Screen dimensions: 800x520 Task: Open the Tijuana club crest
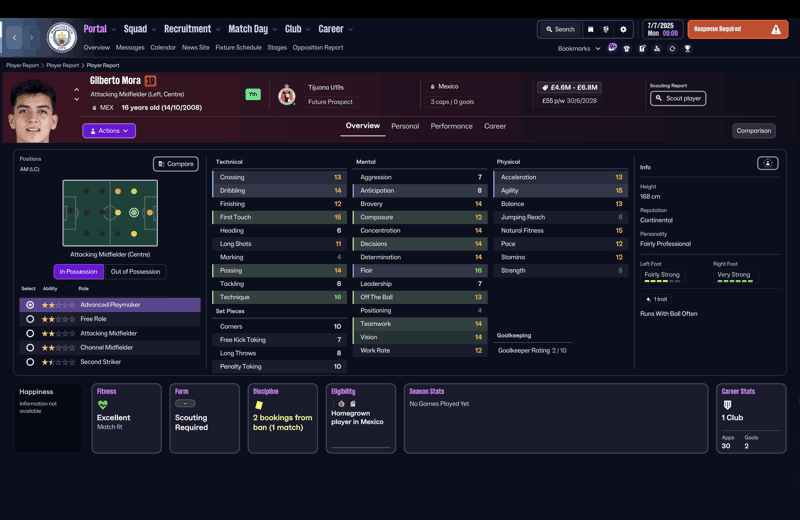coord(287,95)
